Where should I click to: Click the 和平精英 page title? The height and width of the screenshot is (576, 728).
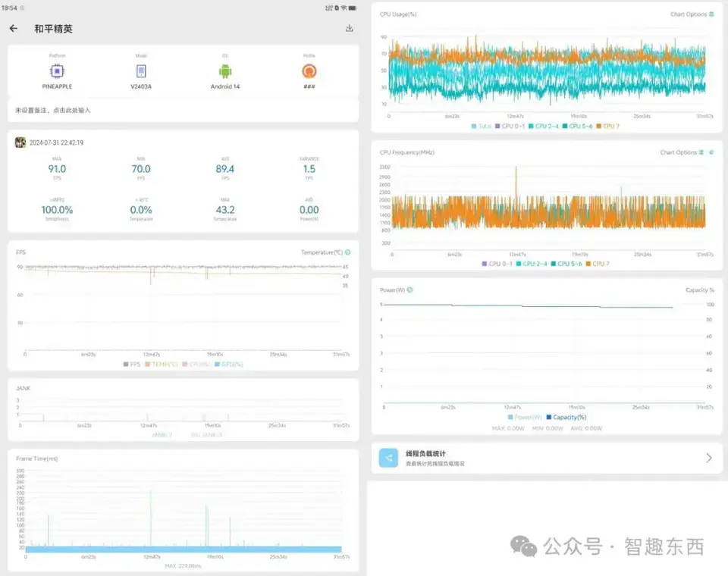click(x=53, y=29)
